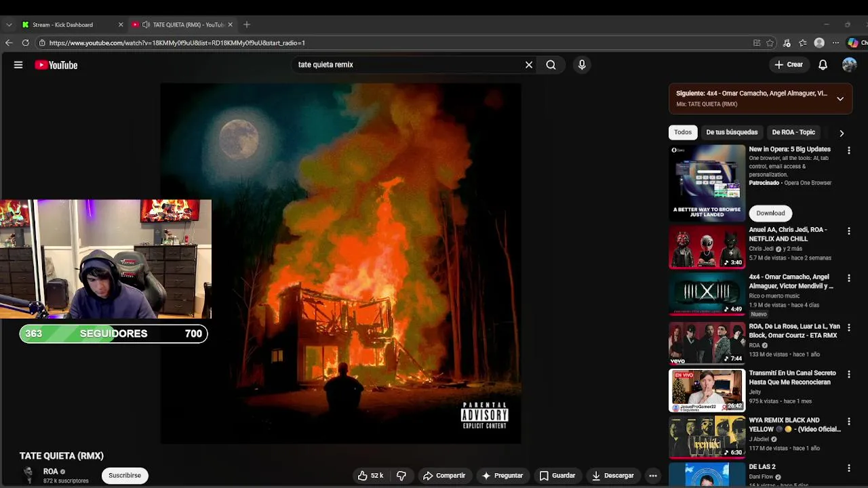Image resolution: width=868 pixels, height=488 pixels.
Task: Mute the TATE QUIETA tab via speaker icon
Action: (146, 24)
